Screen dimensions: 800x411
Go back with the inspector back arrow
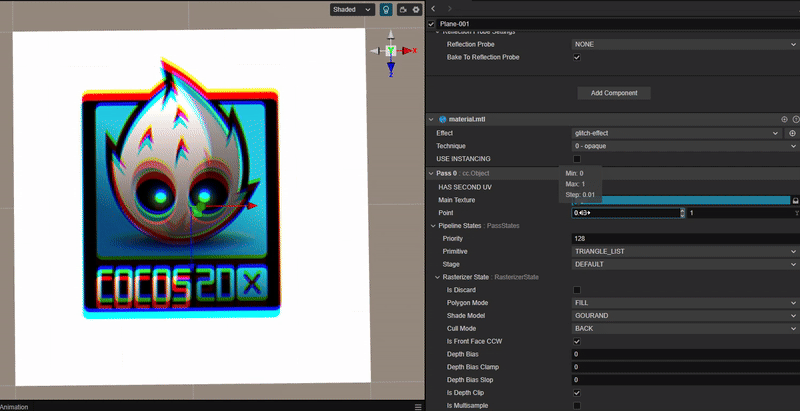click(x=433, y=9)
